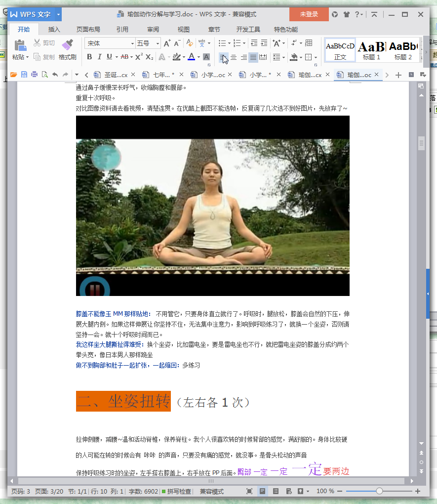Open file using the folder icon

click(13, 75)
